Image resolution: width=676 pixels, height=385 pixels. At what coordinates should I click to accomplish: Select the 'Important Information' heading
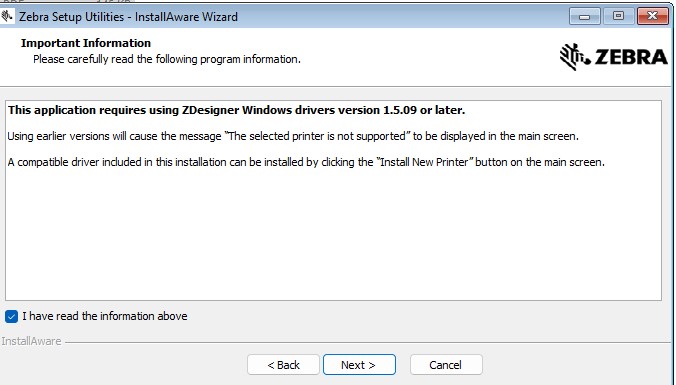click(86, 43)
